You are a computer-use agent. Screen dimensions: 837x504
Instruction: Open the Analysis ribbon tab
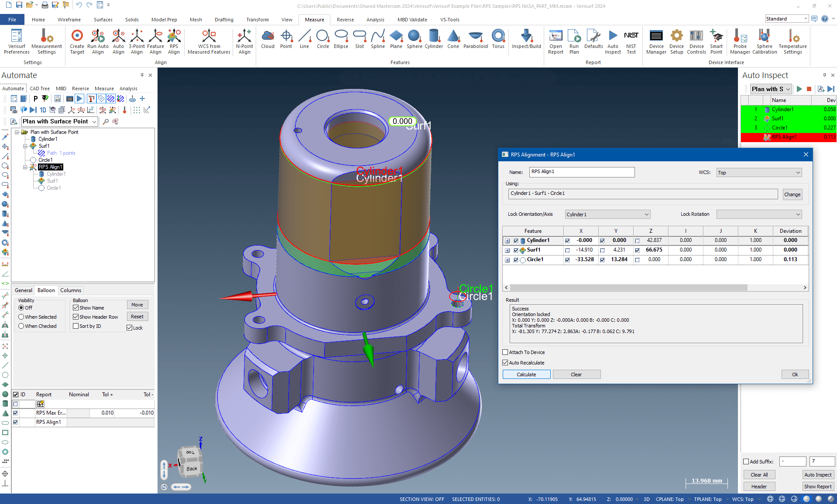coord(375,20)
